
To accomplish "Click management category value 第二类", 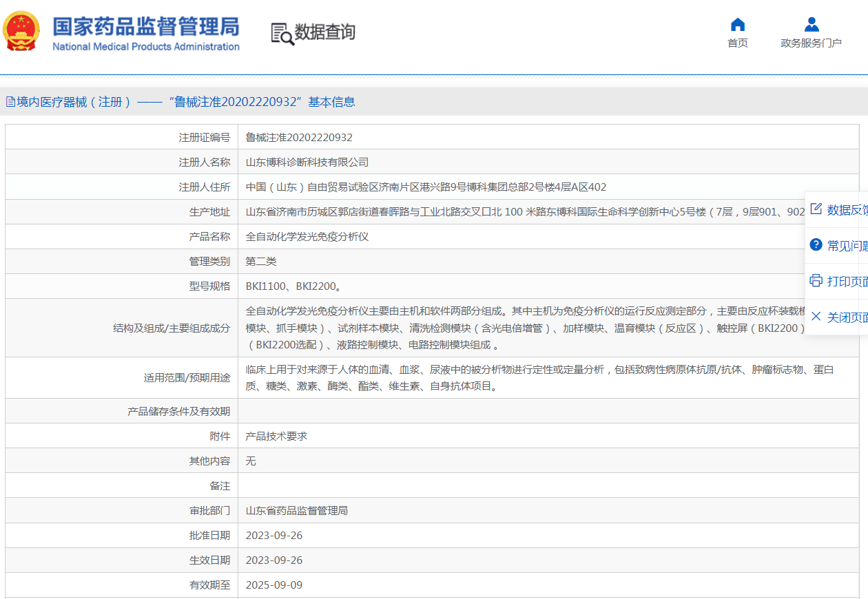I will (261, 262).
